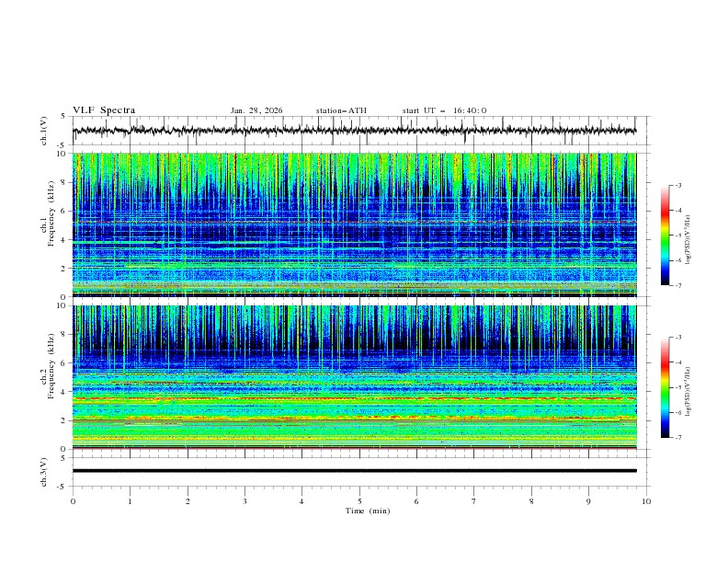Click the -7 tick on ch.2 color bar
This screenshot has height=563, width=728.
pyautogui.click(x=677, y=438)
